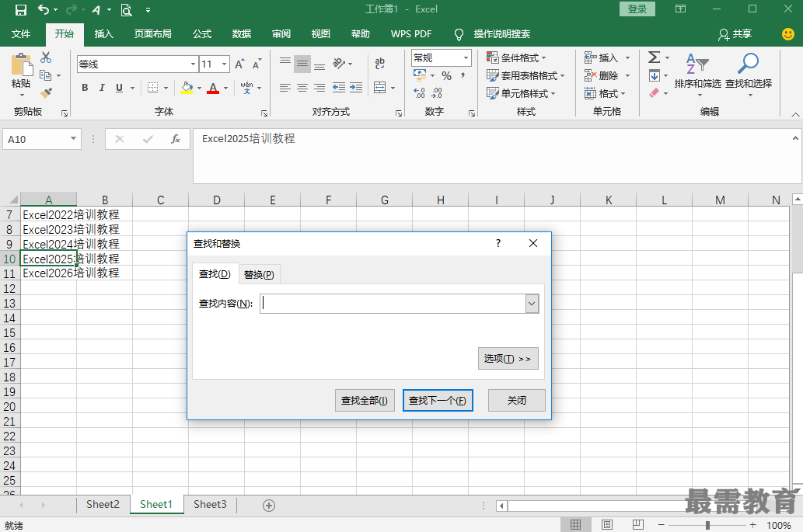803x532 pixels.
Task: Switch to the 数据 ribbon tab
Action: [241, 33]
